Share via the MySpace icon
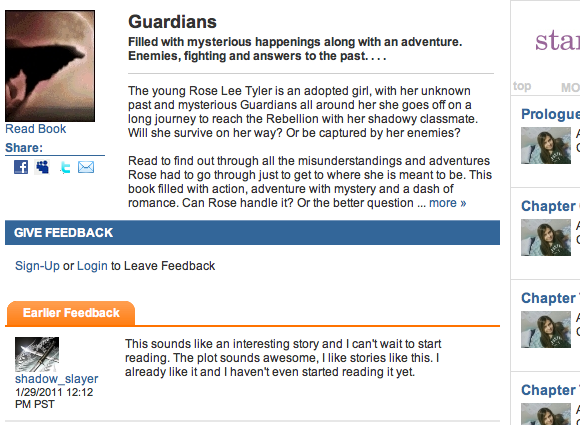The width and height of the screenshot is (580, 425). 43,167
